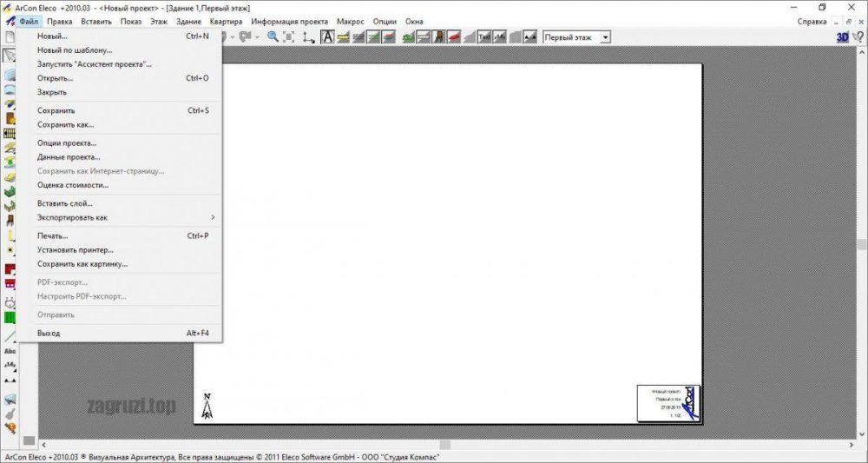Select the railing/fence tool in sidebar
This screenshot has height=463, width=868.
coord(10,134)
